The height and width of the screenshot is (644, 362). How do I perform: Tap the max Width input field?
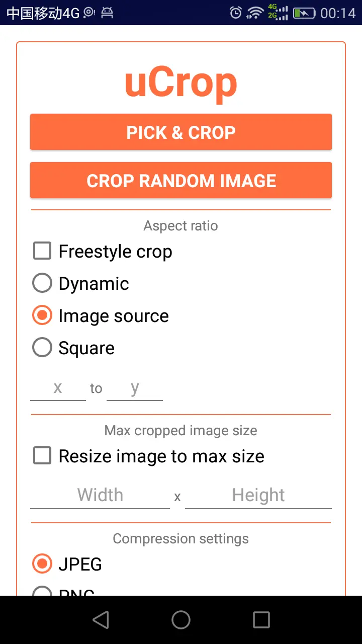pyautogui.click(x=100, y=496)
